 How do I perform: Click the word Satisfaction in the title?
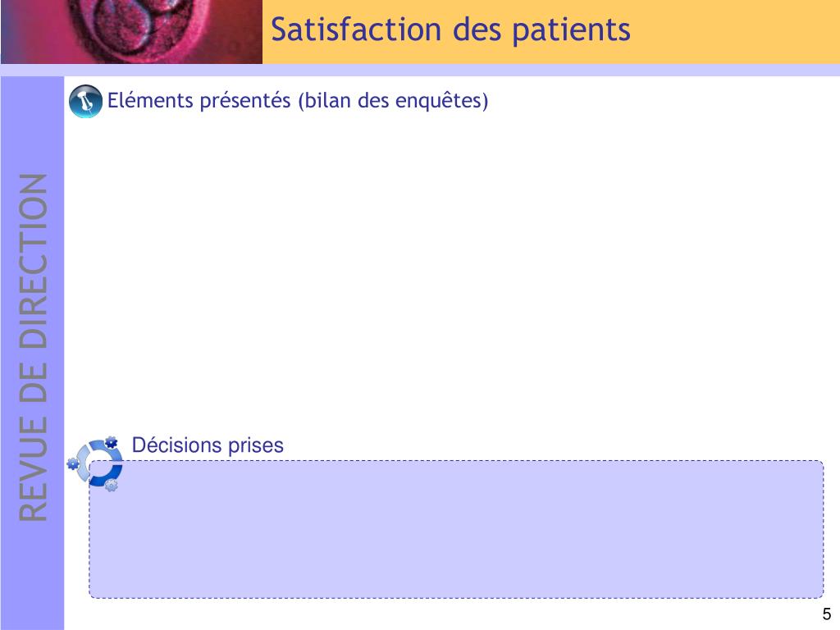pyautogui.click(x=356, y=30)
